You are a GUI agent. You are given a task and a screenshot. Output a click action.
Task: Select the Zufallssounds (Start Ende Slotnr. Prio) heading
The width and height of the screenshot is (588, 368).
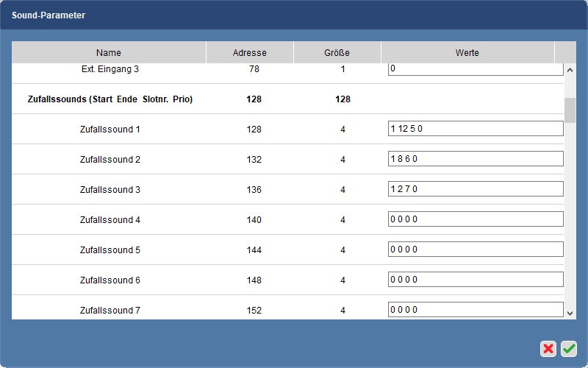coord(110,99)
